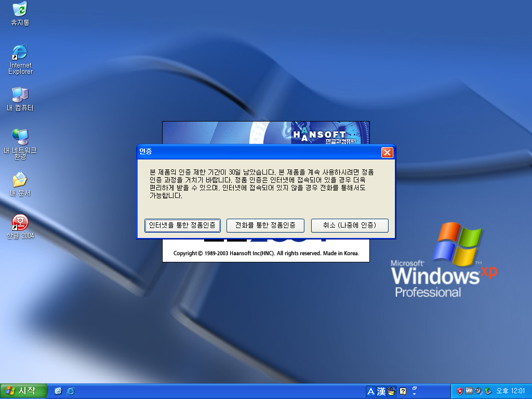Click 취소 (나중에 인증) button
Viewport: 532px width, 399px height.
point(350,225)
